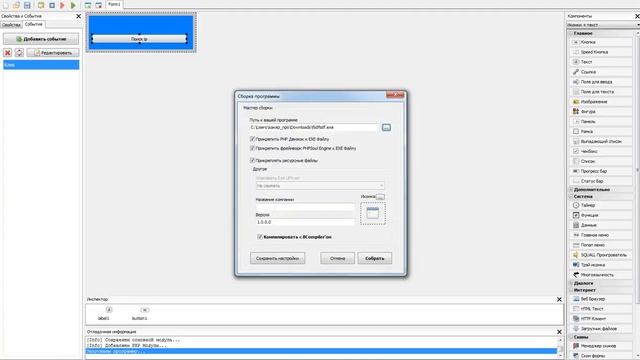Close the Инспектор panel
The image size is (640, 360).
[x=559, y=300]
